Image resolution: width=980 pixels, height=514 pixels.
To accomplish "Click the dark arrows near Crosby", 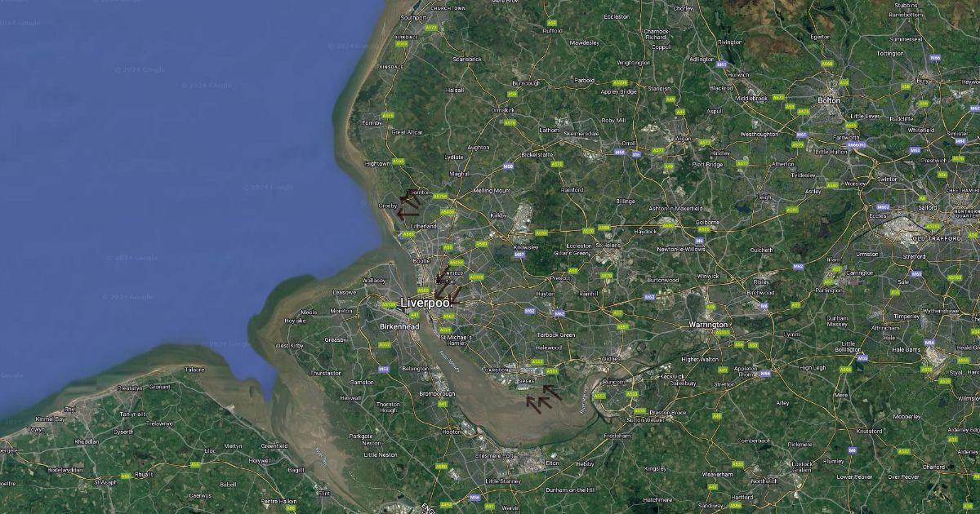I will tap(408, 203).
